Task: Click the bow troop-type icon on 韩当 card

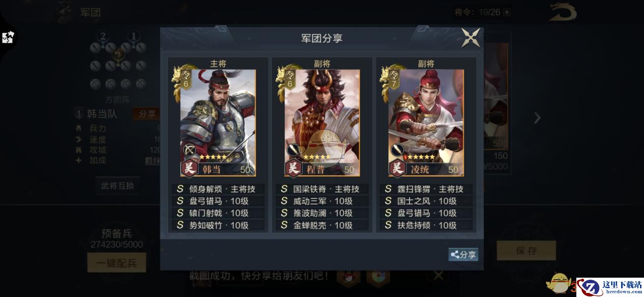Action: pyautogui.click(x=190, y=150)
